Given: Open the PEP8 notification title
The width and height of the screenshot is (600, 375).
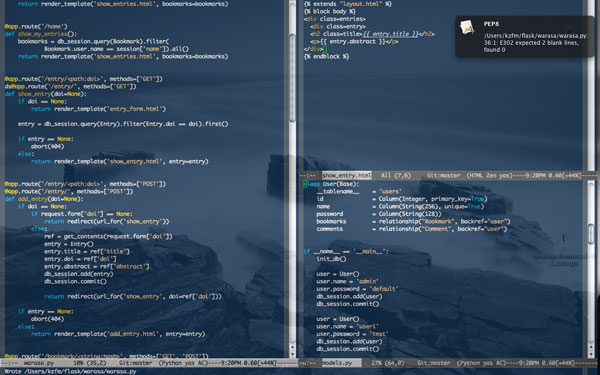Looking at the screenshot, I should click(x=491, y=24).
